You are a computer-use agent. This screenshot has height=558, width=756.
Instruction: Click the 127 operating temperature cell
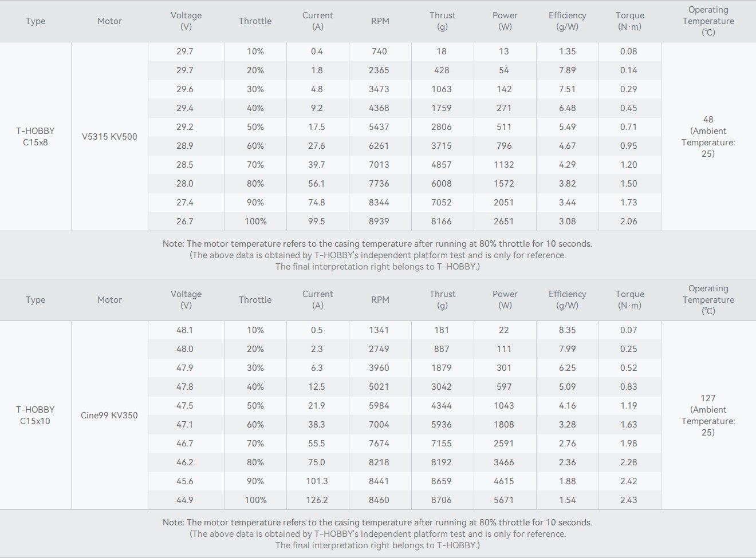coord(708,415)
